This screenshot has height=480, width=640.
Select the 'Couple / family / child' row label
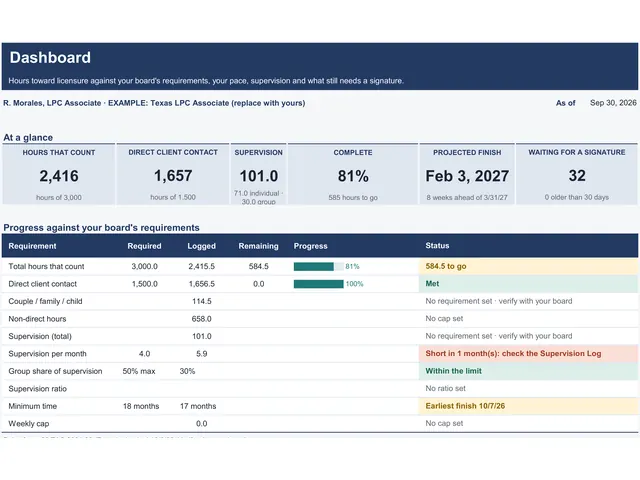tap(45, 301)
